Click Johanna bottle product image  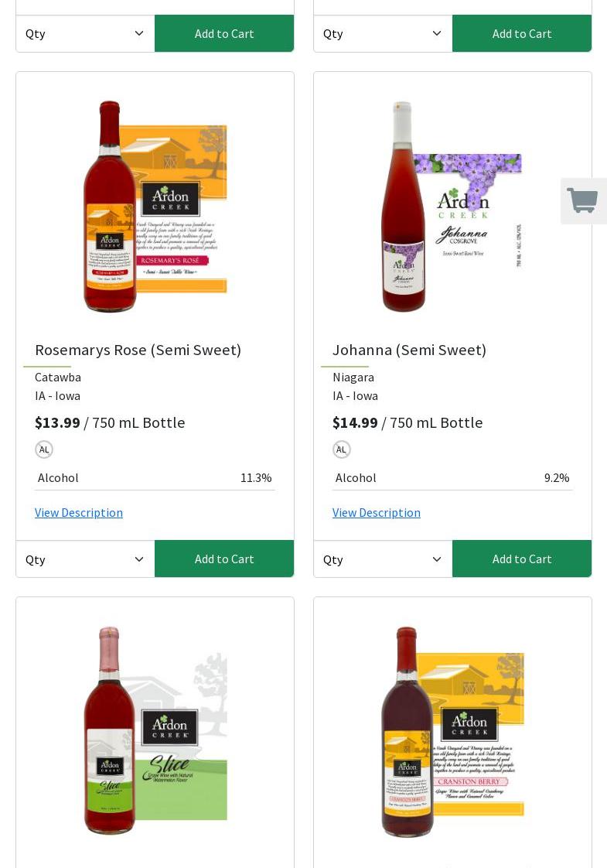pyautogui.click(x=452, y=207)
